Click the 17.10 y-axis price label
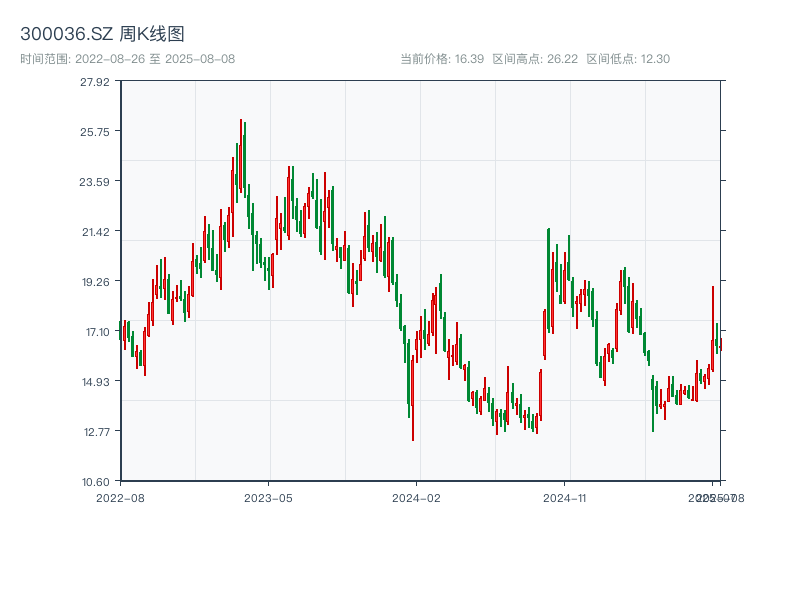Image resolution: width=800 pixels, height=600 pixels. 95,331
